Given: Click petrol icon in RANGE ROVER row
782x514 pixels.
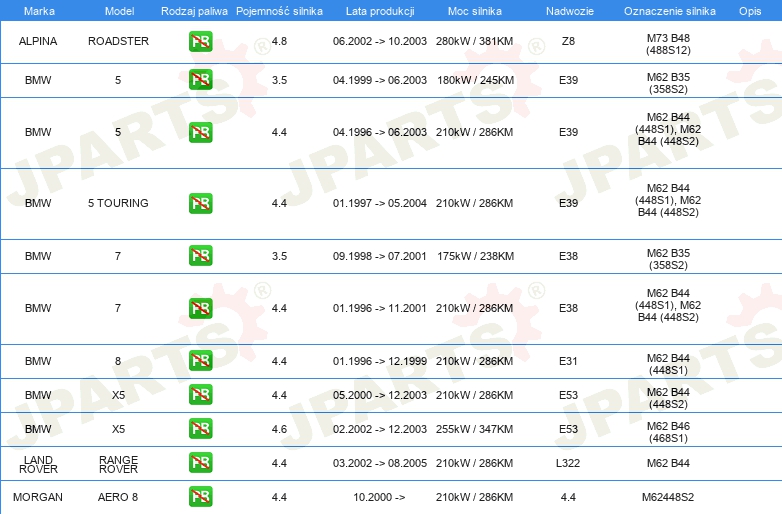Looking at the screenshot, I should (200, 463).
